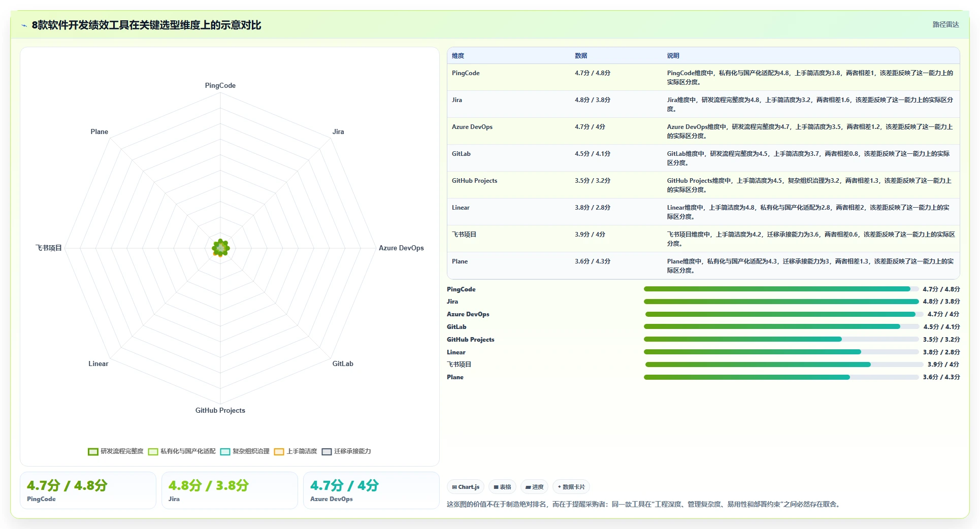The height and width of the screenshot is (529, 980).
Task: Click the table value 3.8分 / 2.8分
Action: (x=593, y=208)
